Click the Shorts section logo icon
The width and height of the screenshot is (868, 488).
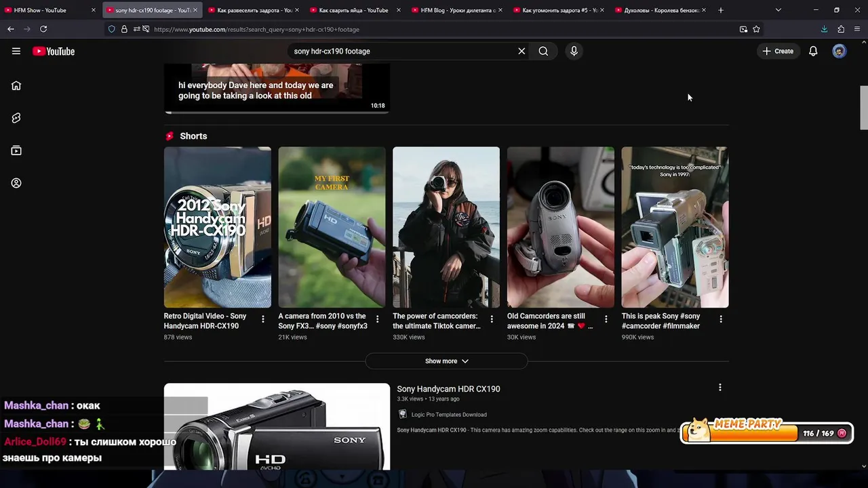click(x=170, y=136)
